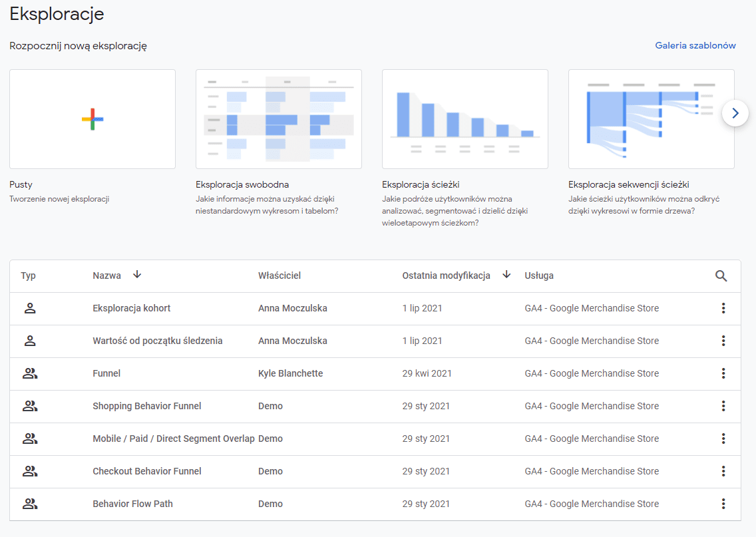Click service name in the Funnel row
This screenshot has width=756, height=537.
592,373
